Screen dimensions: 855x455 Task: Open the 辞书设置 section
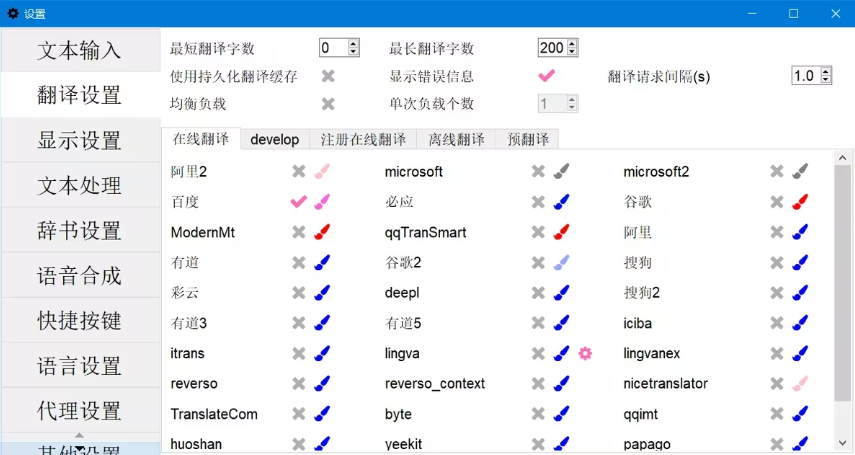[80, 230]
